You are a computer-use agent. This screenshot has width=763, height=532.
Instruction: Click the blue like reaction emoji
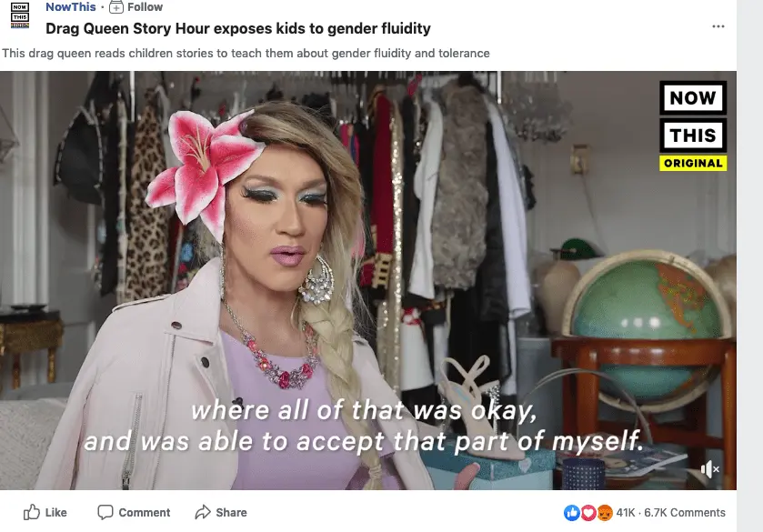point(572,513)
